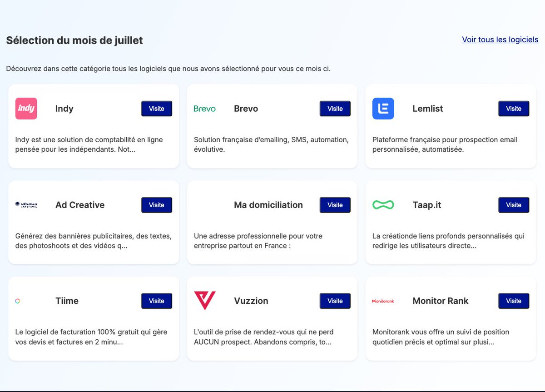Click the red Vuzzion V logo
This screenshot has height=392, width=545.
click(205, 301)
